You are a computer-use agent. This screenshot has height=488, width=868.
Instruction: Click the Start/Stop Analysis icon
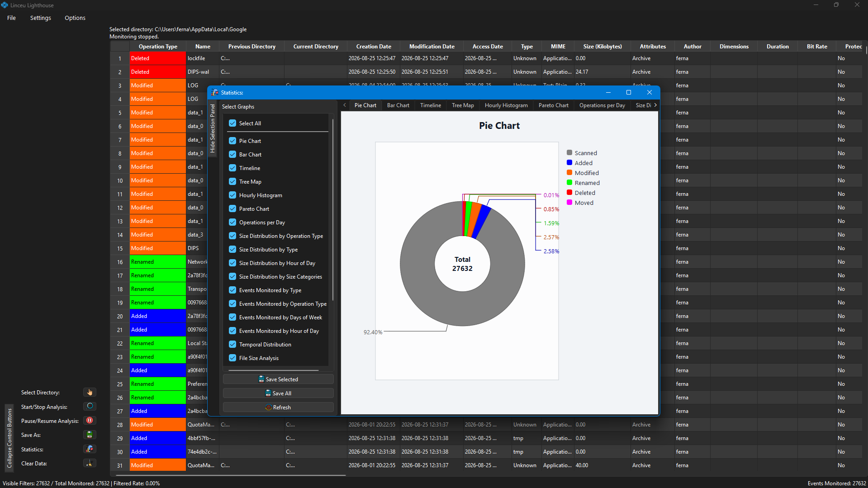click(90, 406)
